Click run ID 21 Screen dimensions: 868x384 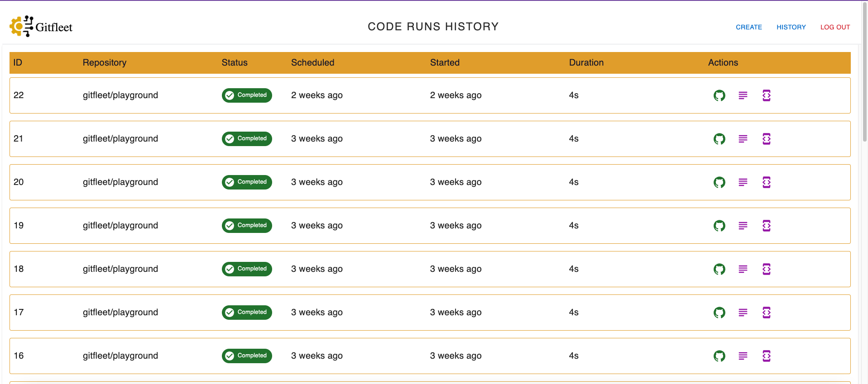19,139
